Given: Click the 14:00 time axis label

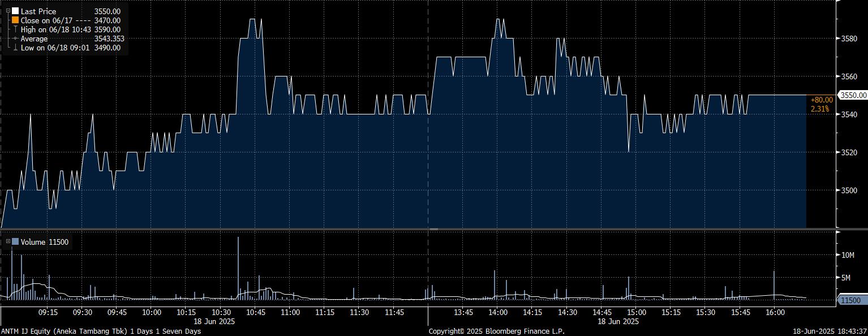Looking at the screenshot, I should point(497,312).
